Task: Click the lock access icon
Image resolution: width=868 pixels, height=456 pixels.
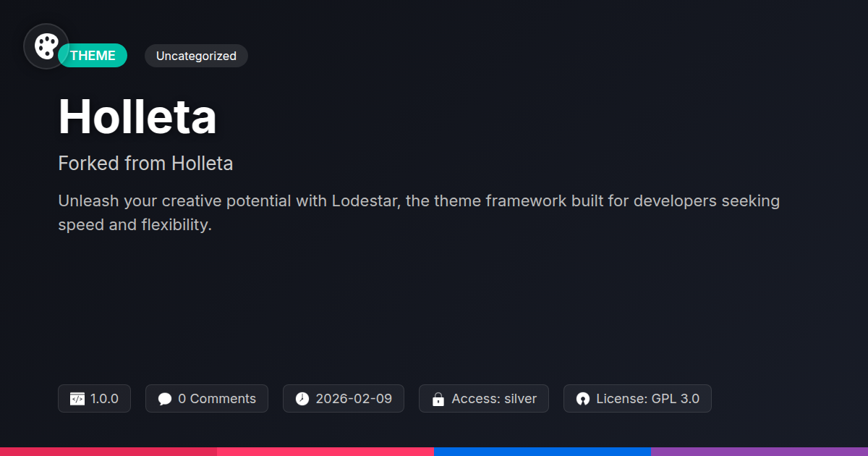Action: tap(438, 399)
